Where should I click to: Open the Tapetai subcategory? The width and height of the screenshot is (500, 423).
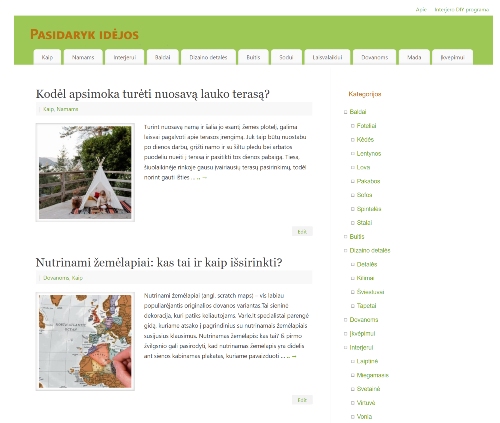point(366,306)
